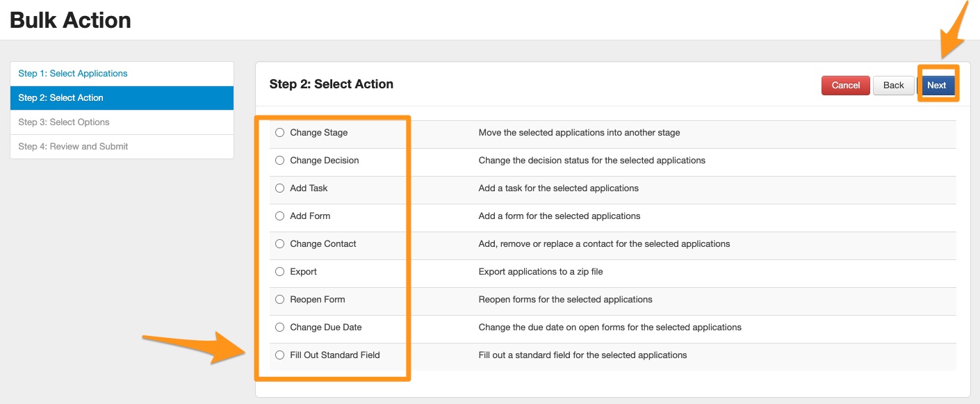Click the Fill Out Standard Field label

point(334,355)
